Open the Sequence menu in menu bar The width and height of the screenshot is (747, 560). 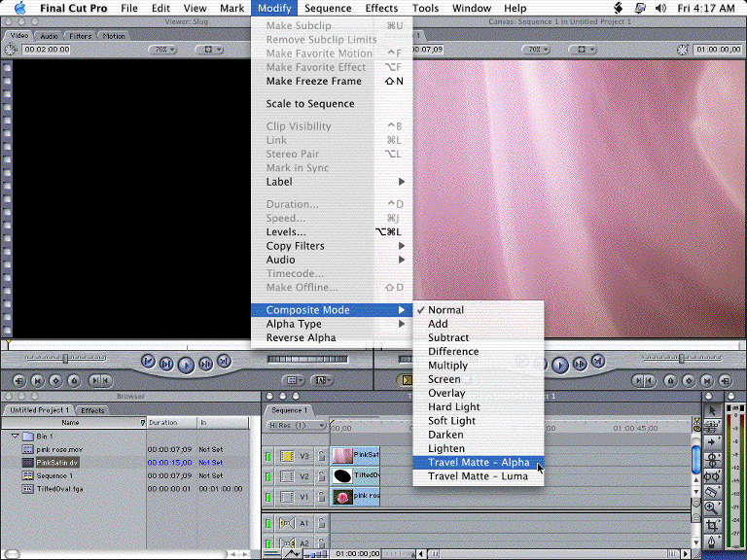[328, 8]
